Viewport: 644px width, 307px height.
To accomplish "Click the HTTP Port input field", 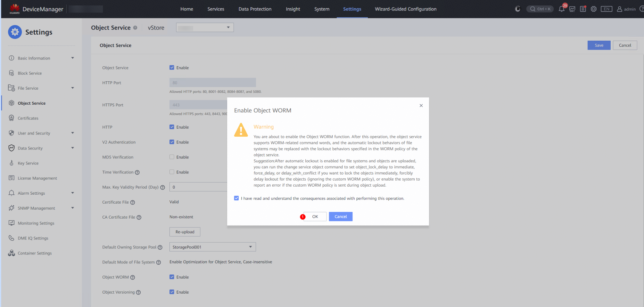I will [212, 83].
